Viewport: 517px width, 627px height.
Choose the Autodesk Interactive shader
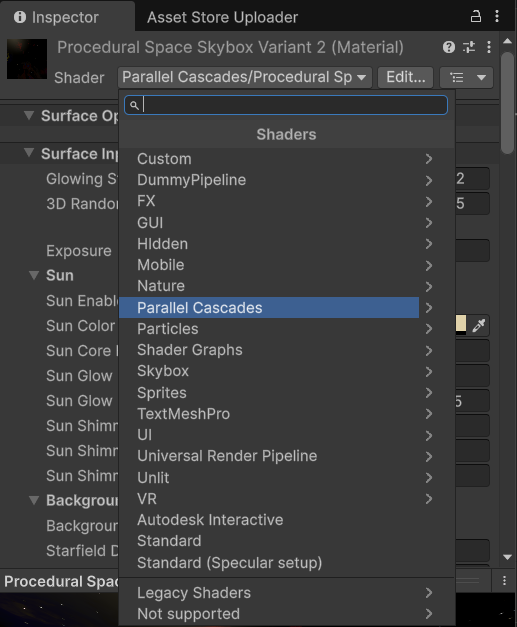pyautogui.click(x=287, y=520)
